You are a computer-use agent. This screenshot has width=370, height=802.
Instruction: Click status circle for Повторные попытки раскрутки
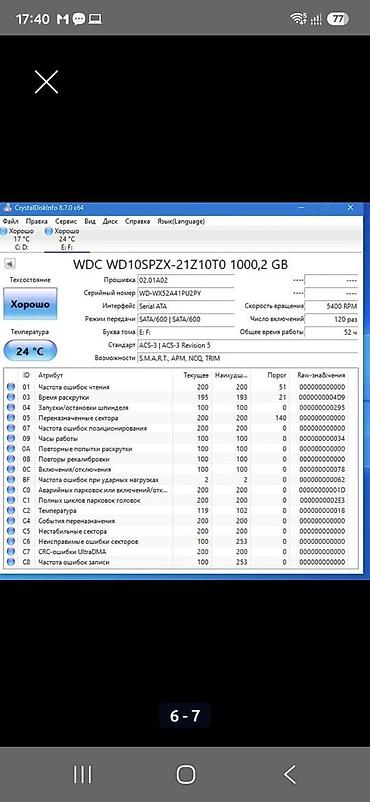[11, 449]
